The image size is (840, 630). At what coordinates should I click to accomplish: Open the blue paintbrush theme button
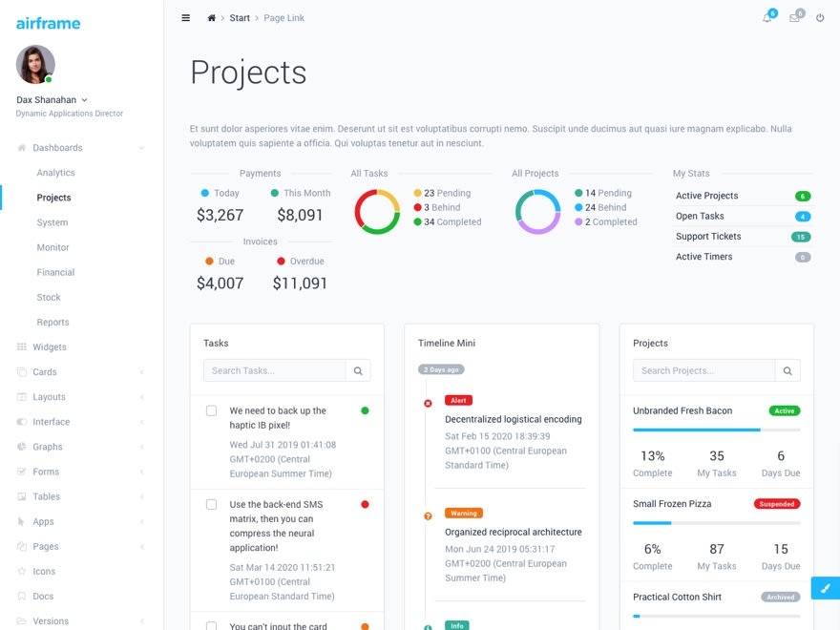tap(825, 588)
